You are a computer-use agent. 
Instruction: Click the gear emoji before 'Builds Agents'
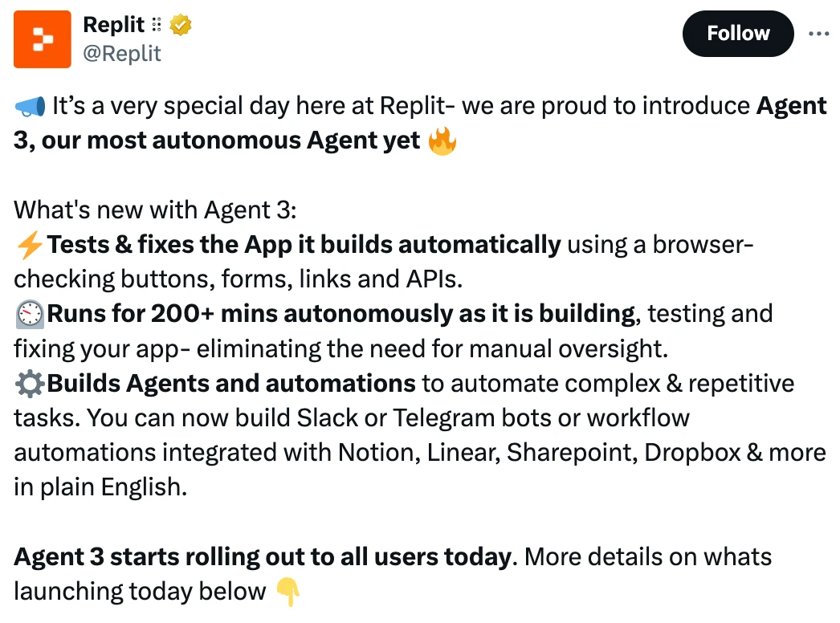[30, 384]
